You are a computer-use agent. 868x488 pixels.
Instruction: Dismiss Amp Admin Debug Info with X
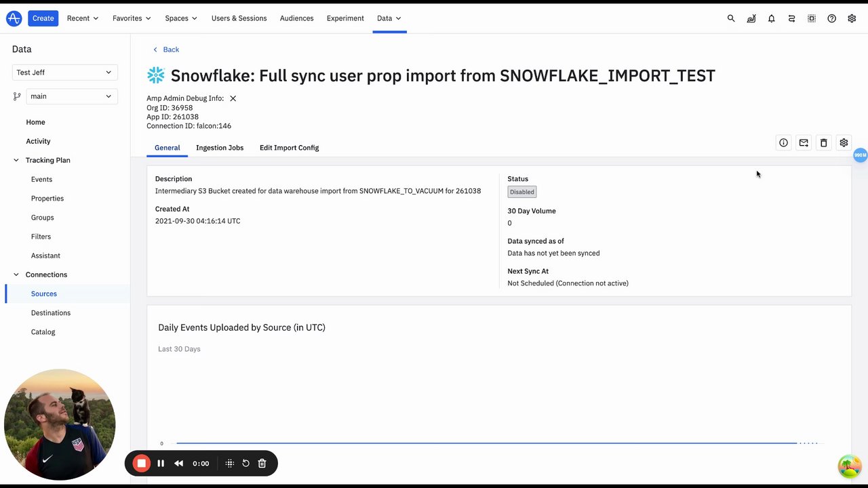point(233,98)
